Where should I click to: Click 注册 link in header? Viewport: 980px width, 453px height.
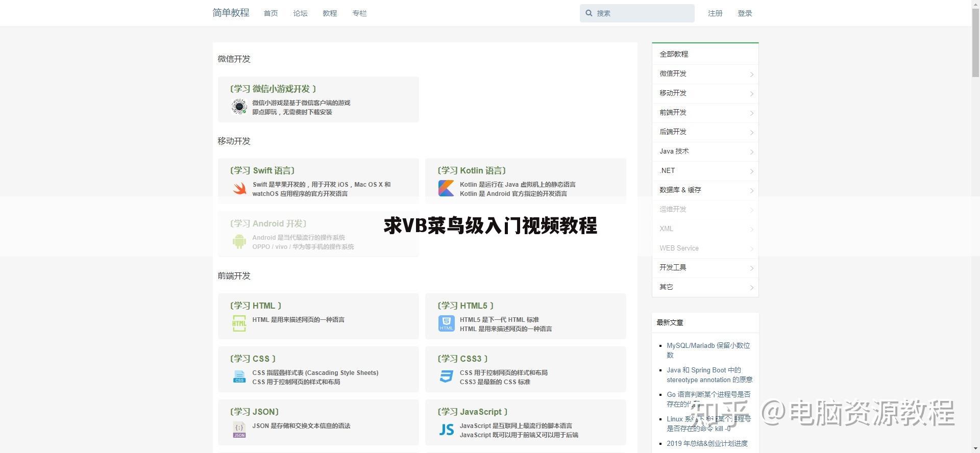[715, 13]
